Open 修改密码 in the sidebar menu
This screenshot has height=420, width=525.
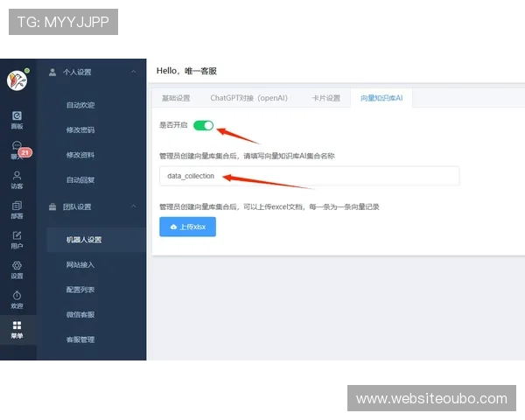tap(80, 130)
